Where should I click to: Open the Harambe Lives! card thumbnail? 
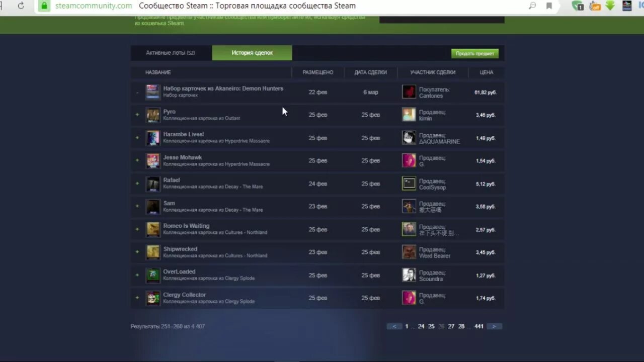153,138
